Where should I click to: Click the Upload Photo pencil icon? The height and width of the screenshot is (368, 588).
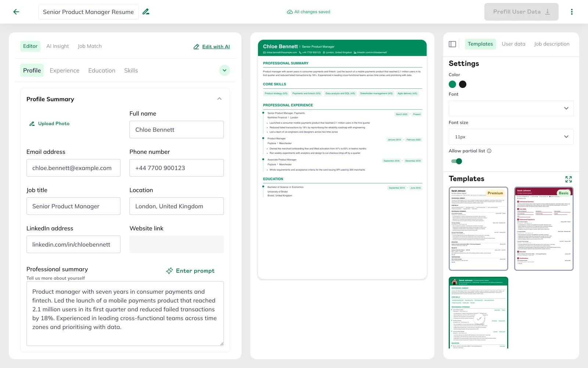click(32, 124)
